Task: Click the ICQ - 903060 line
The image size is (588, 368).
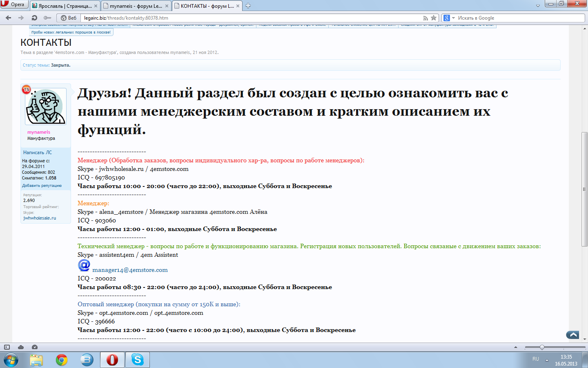Action: click(x=97, y=220)
